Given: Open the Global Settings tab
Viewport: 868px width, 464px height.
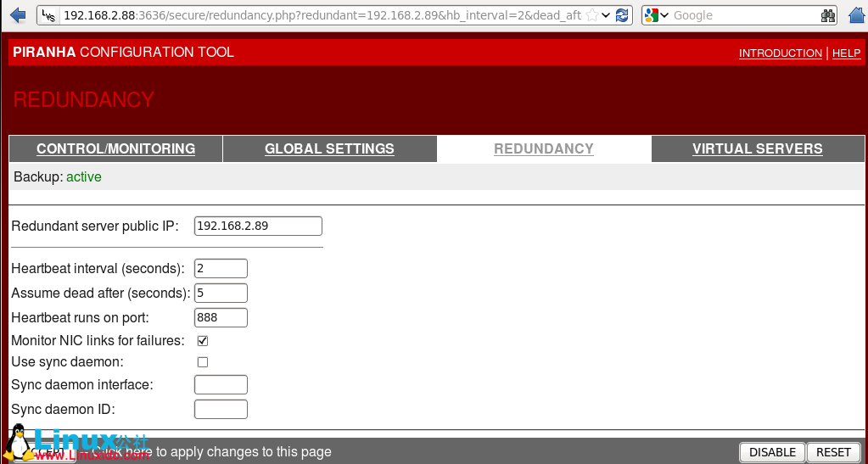Looking at the screenshot, I should point(329,148).
